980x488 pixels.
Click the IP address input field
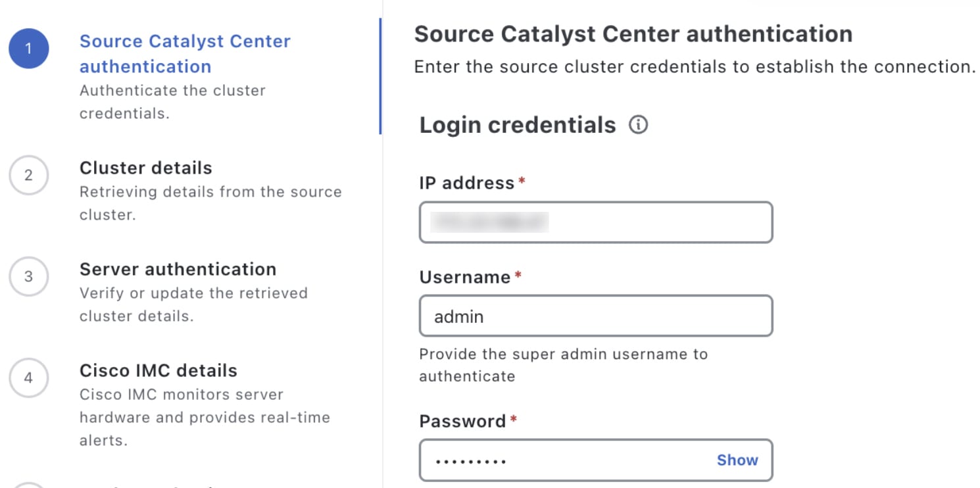[x=595, y=222]
